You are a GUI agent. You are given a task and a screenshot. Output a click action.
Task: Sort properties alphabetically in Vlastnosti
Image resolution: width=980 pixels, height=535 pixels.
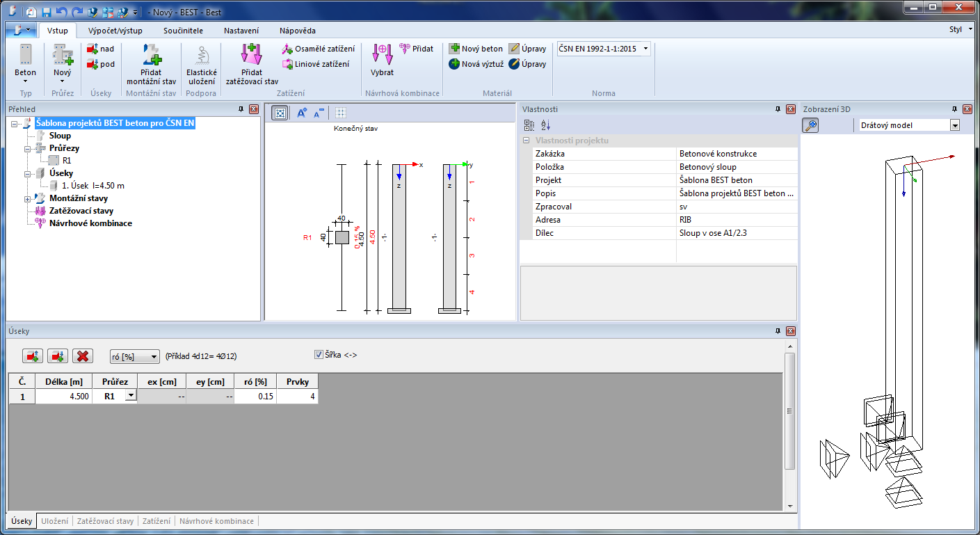[x=545, y=125]
